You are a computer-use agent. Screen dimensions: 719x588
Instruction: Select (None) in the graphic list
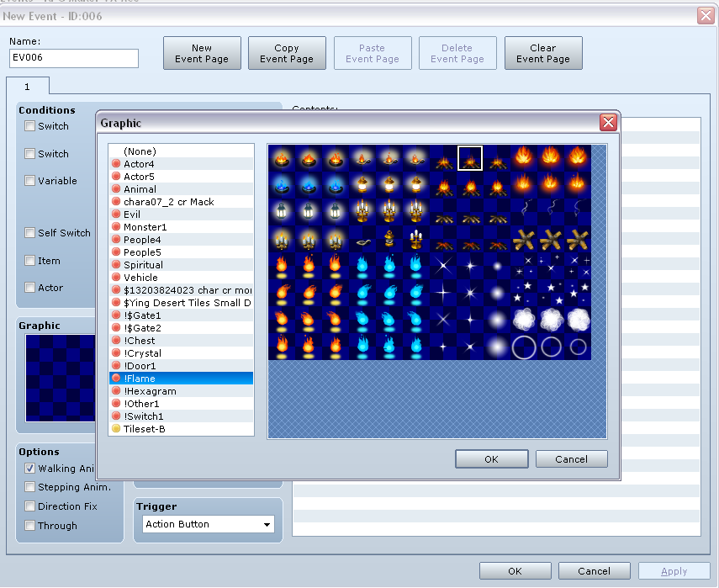coord(181,151)
